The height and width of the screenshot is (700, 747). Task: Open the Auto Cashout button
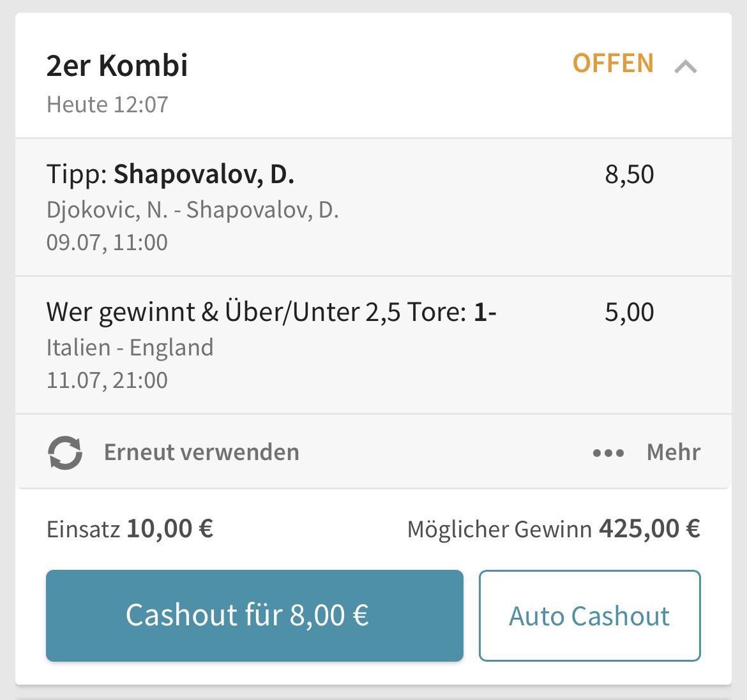pyautogui.click(x=589, y=615)
